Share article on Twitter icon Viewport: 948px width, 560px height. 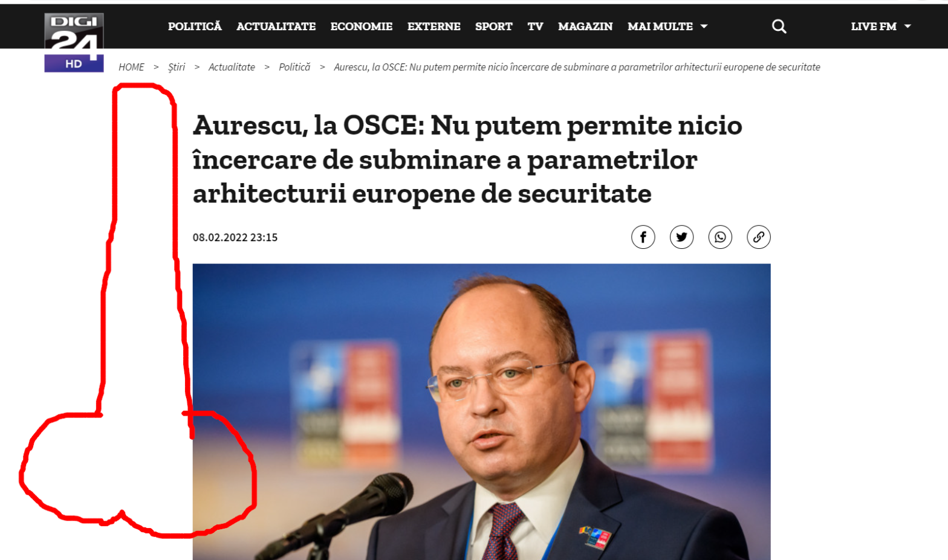click(681, 237)
